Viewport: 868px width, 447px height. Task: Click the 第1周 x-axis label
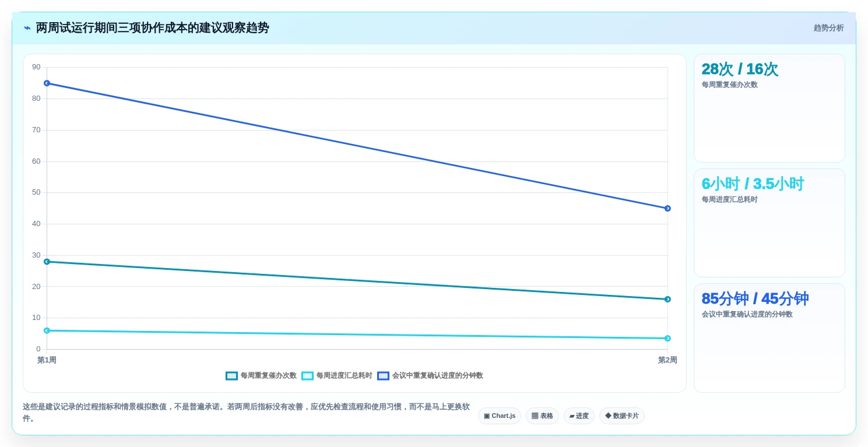tap(47, 360)
